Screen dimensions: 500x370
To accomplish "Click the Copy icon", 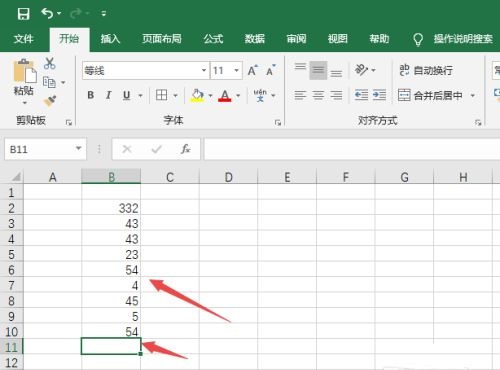I will (x=49, y=82).
